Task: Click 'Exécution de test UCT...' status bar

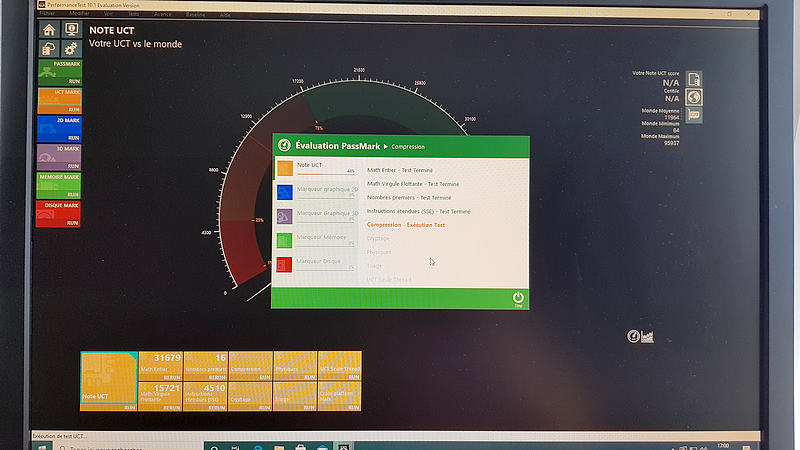Action: 60,436
